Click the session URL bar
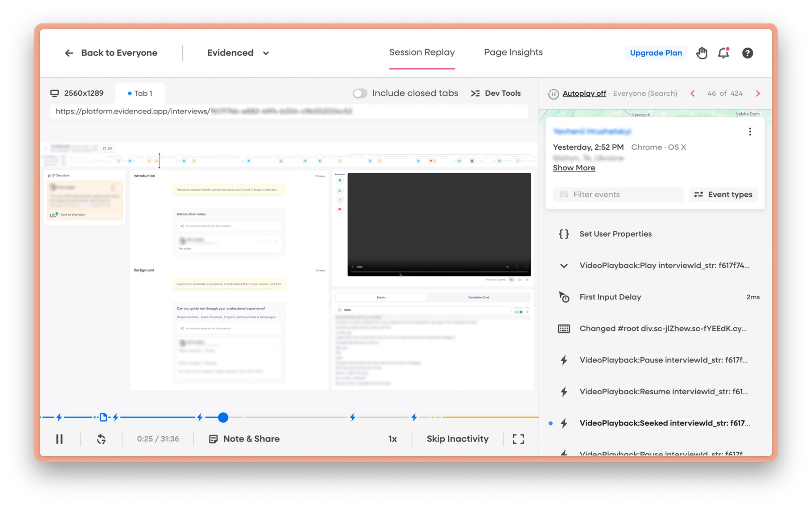 289,111
